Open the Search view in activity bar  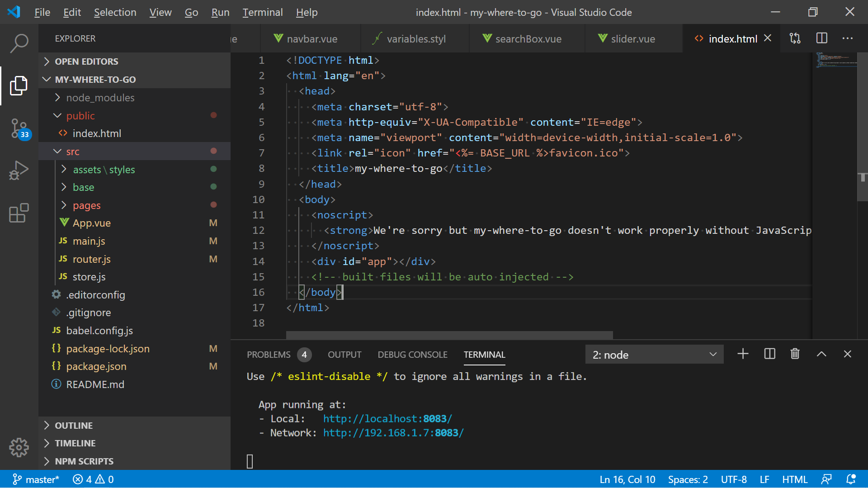click(x=19, y=44)
